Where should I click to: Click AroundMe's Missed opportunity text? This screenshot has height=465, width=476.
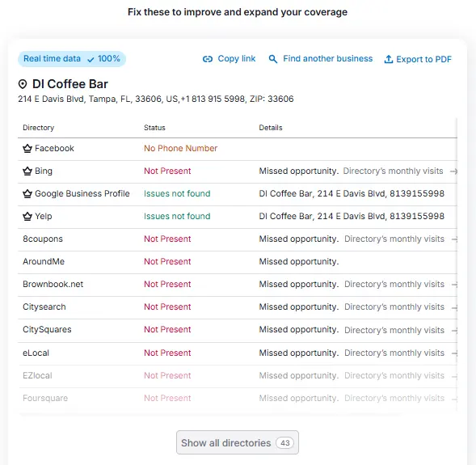coord(299,261)
